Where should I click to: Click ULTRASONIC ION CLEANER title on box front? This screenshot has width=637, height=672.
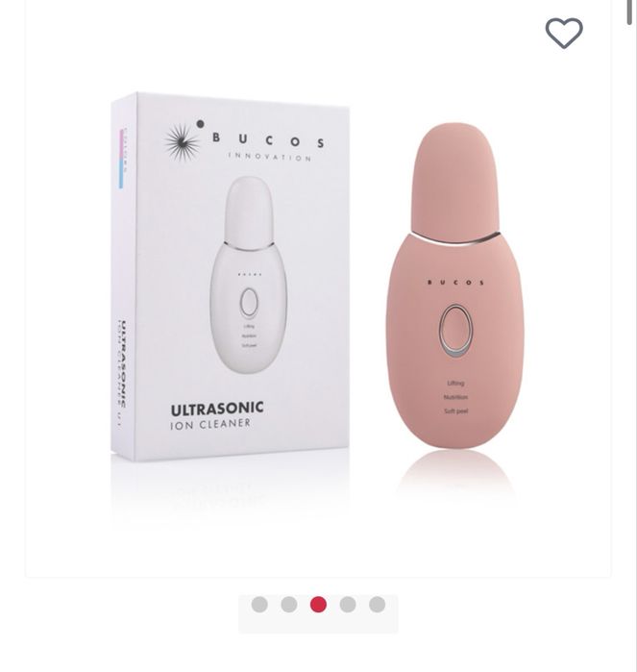click(x=217, y=415)
